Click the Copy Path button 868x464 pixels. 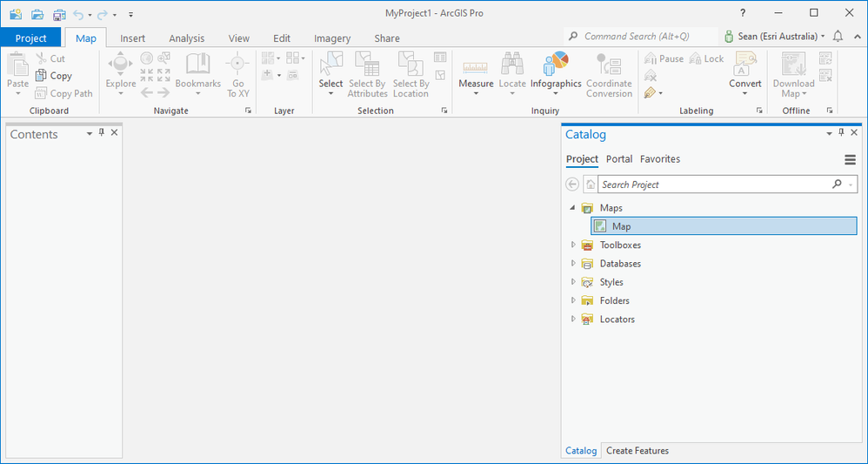[63, 93]
